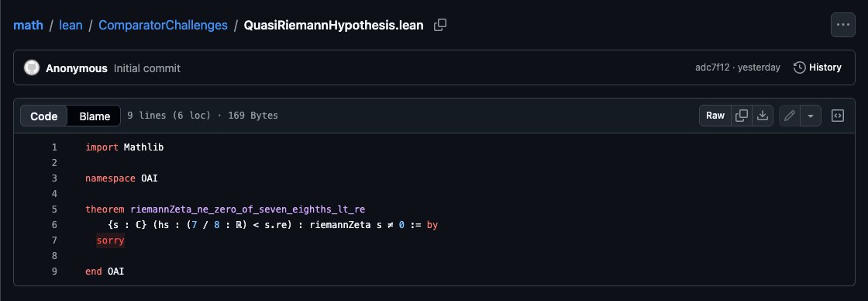Click 'namespace OAI' code line
This screenshot has height=301, width=868.
pos(122,178)
